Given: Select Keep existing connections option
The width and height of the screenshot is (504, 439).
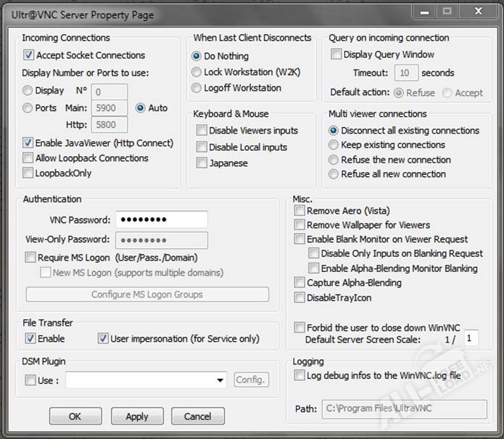Looking at the screenshot, I should click(334, 145).
